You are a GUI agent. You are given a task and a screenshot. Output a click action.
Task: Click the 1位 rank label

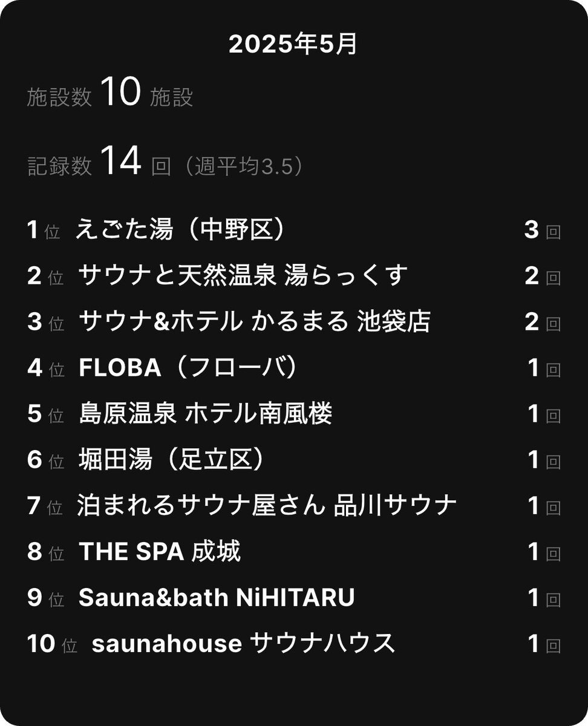coord(44,231)
